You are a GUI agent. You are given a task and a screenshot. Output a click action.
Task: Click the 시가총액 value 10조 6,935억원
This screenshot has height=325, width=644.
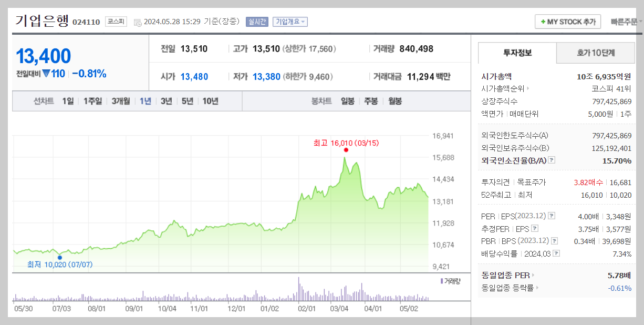[x=603, y=76]
